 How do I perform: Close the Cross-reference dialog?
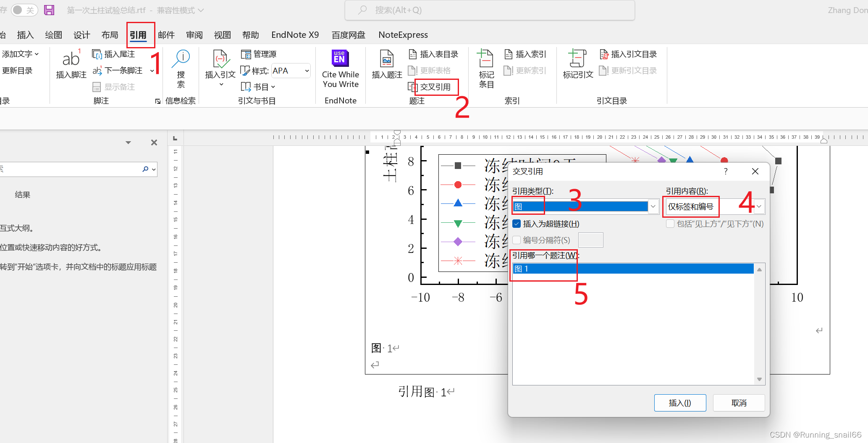755,171
